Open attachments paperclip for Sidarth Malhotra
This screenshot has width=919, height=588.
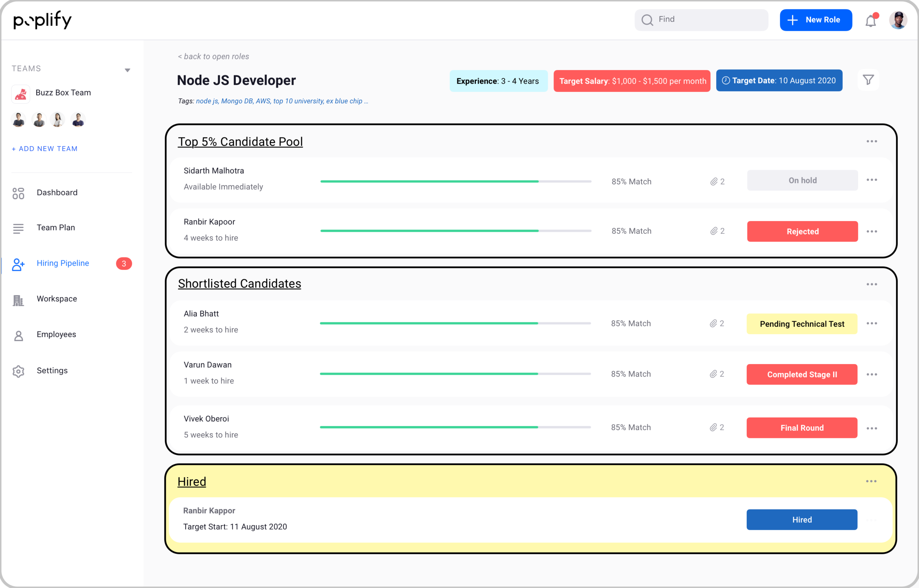[714, 182]
